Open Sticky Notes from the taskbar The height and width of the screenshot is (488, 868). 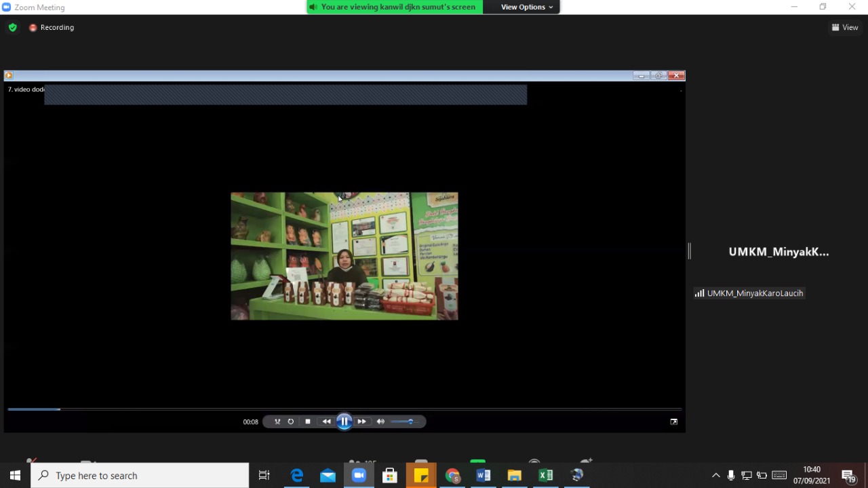(x=421, y=476)
